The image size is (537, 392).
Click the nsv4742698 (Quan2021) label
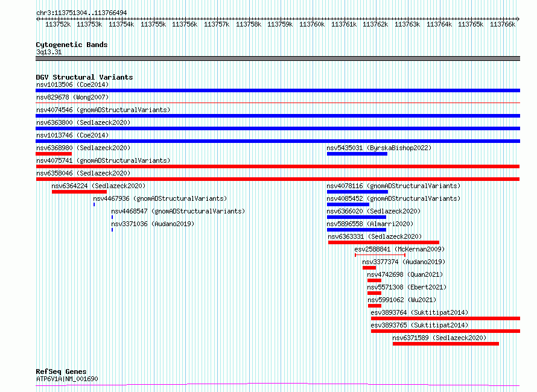click(405, 274)
